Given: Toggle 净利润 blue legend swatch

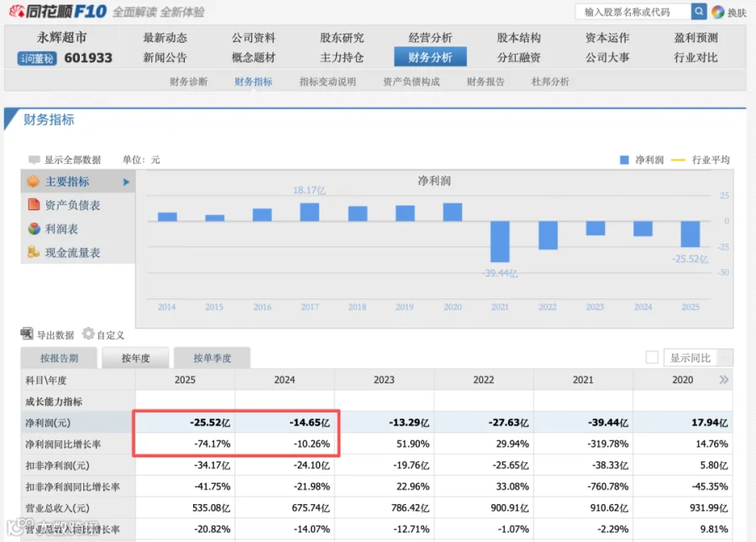Looking at the screenshot, I should 624,160.
